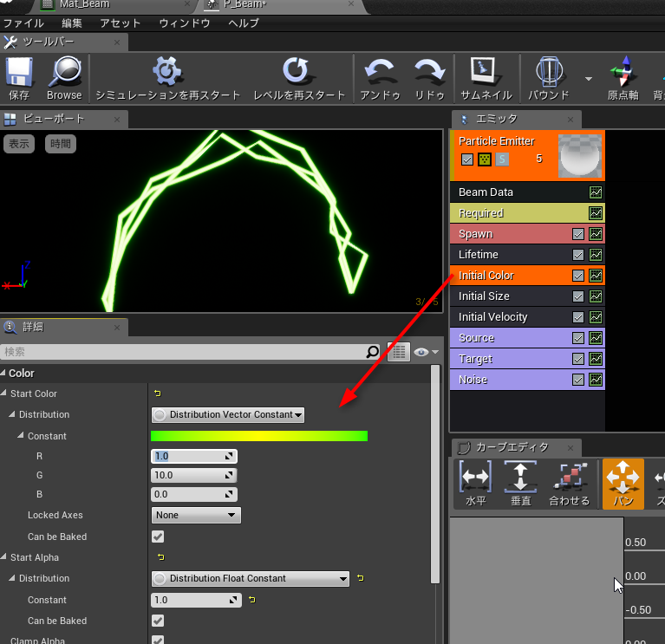Toggle emitter solo S button
This screenshot has width=665, height=644.
coord(502,159)
